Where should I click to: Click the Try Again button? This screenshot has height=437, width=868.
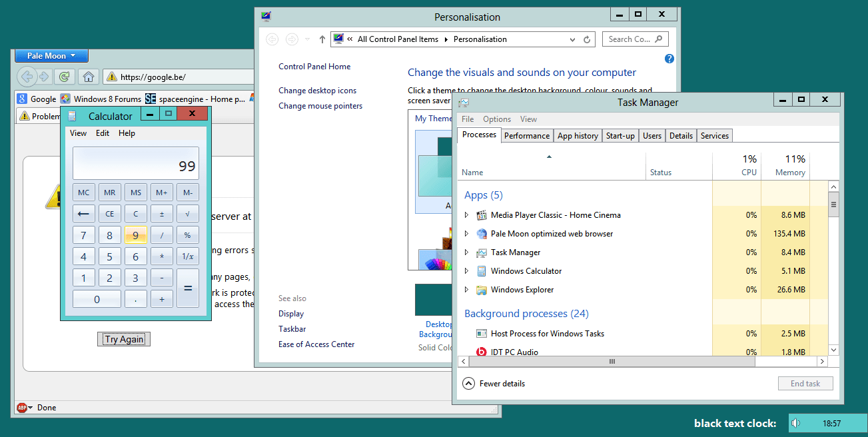pos(124,339)
